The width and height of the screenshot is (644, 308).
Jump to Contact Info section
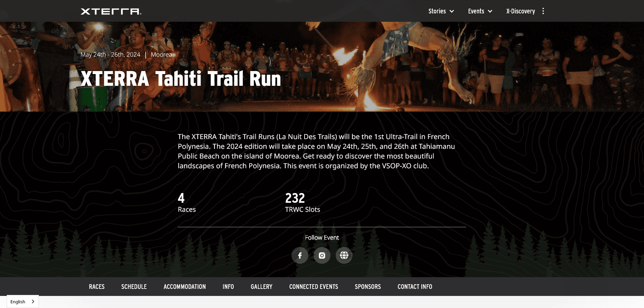coord(415,287)
